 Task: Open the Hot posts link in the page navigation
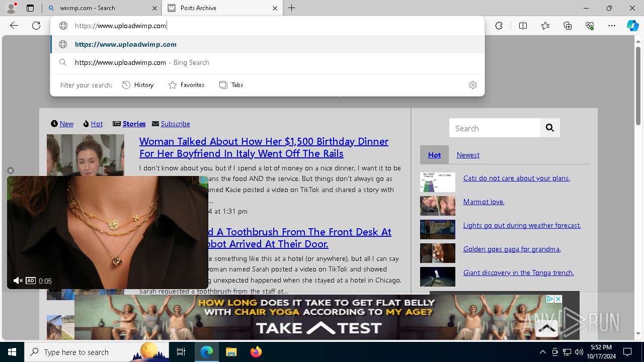(97, 124)
